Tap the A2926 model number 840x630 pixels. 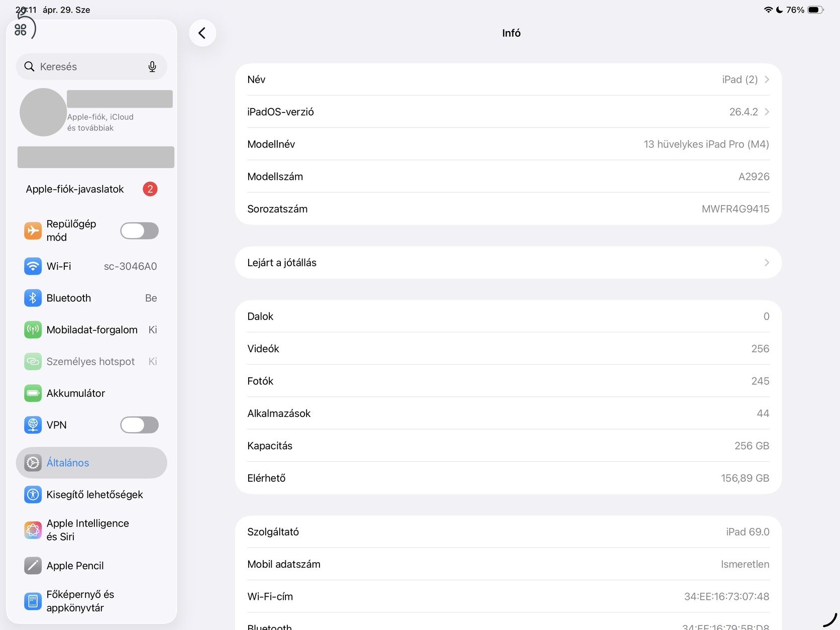[754, 176]
